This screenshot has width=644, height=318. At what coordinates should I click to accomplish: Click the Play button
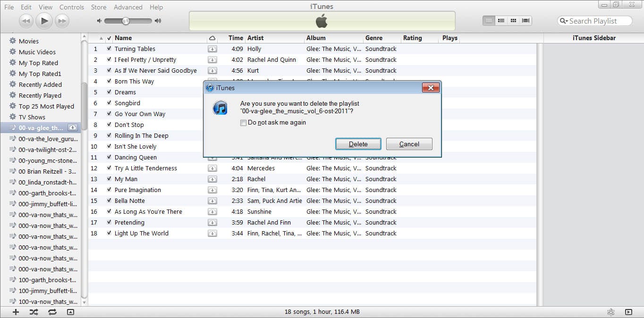[44, 21]
